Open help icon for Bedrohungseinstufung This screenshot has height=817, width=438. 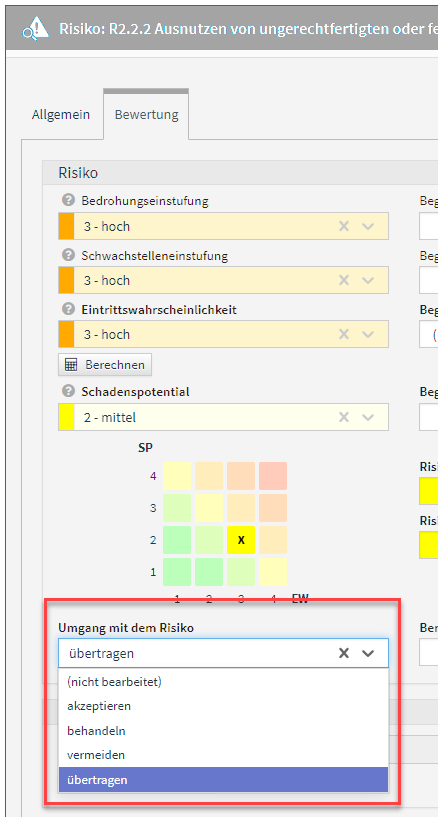[x=68, y=200]
